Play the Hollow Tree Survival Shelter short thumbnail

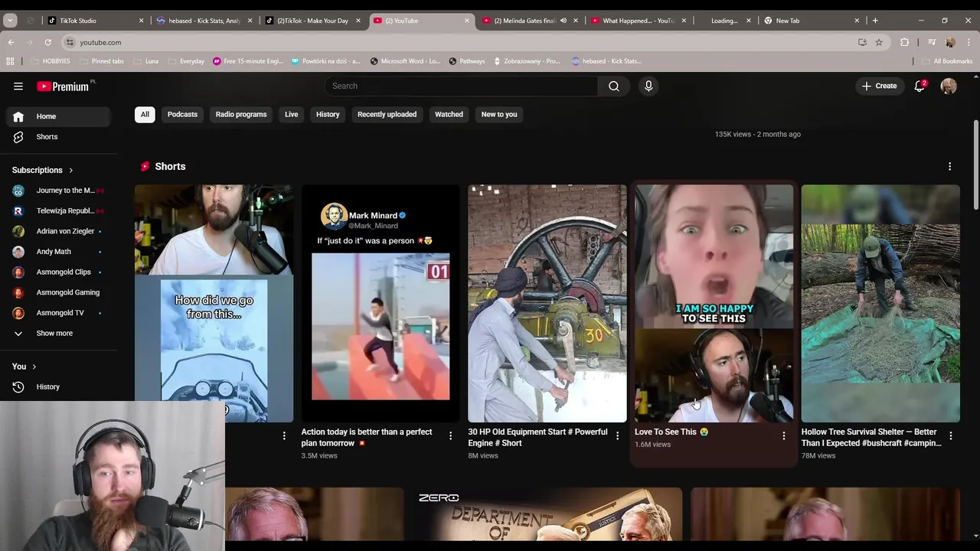(880, 303)
